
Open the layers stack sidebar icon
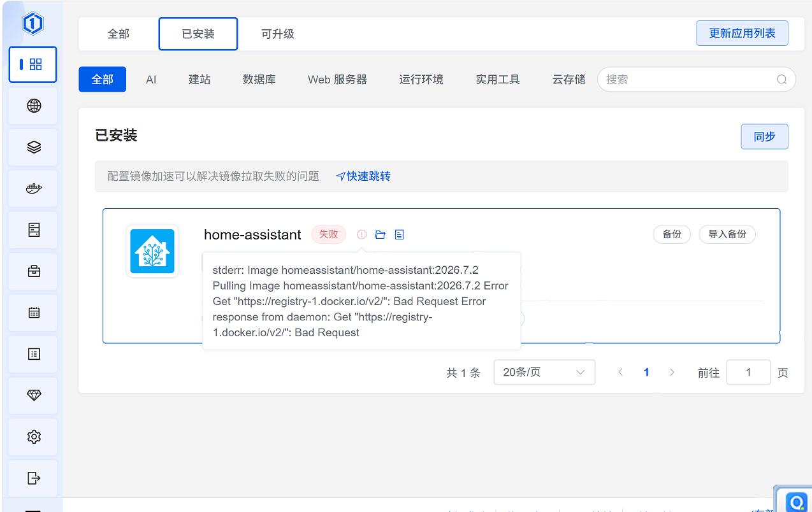click(x=34, y=147)
